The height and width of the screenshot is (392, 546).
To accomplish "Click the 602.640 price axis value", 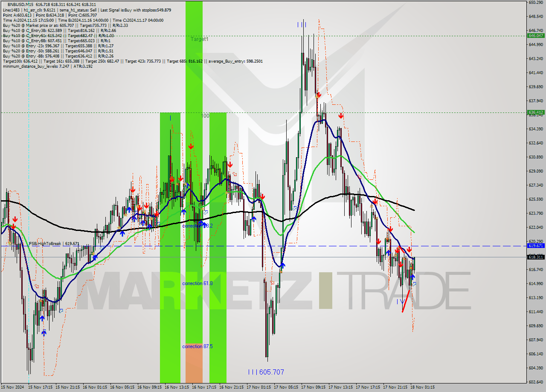I will pyautogui.click(x=535, y=382).
